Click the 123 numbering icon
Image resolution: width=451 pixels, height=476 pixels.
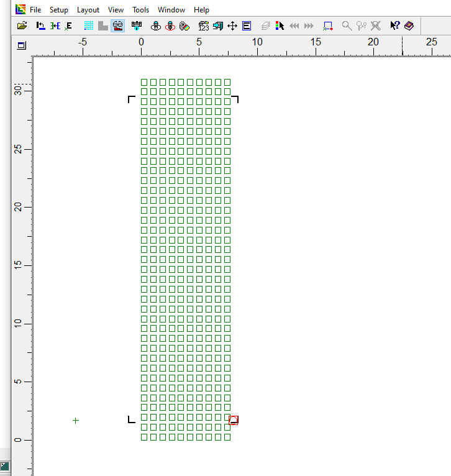point(204,26)
